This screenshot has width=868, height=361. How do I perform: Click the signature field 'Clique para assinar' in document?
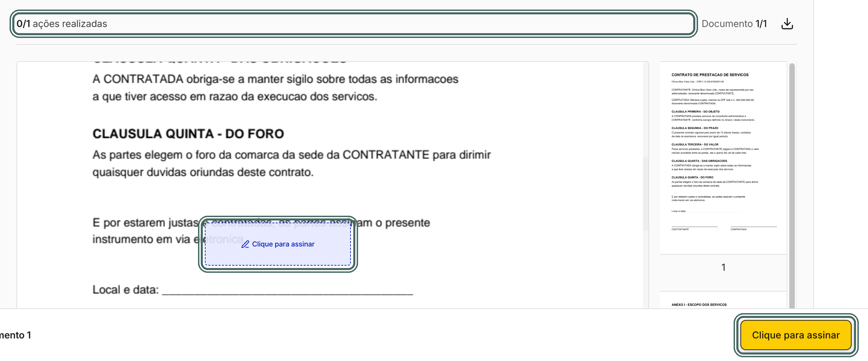278,244
